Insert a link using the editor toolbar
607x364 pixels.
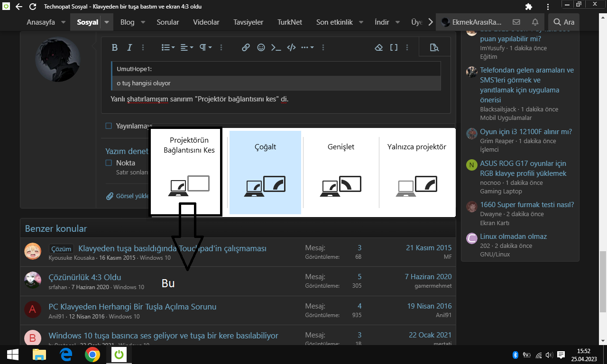pyautogui.click(x=246, y=47)
